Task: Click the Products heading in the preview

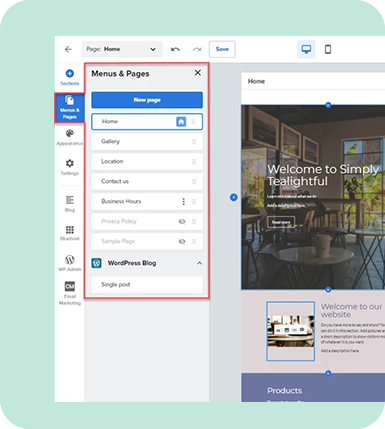Action: 285,391
